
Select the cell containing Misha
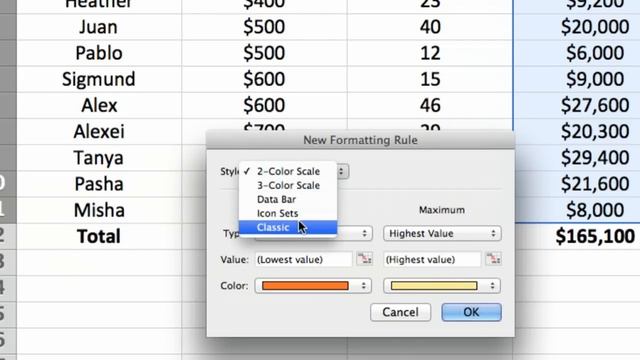[99, 210]
